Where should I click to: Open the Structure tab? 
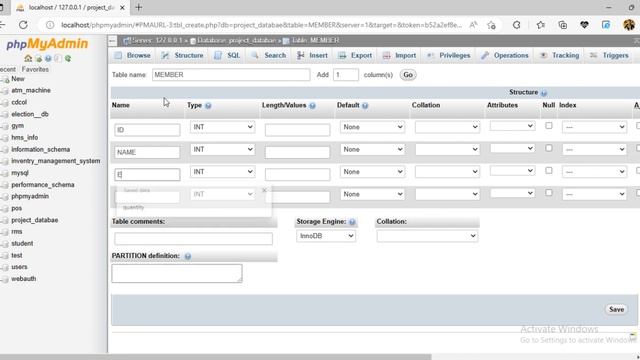(182, 56)
